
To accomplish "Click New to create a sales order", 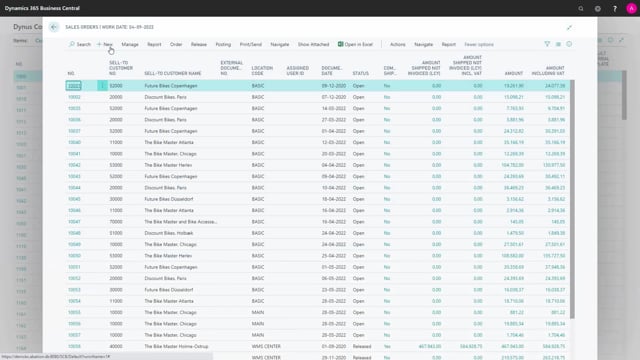I will 105,44.
